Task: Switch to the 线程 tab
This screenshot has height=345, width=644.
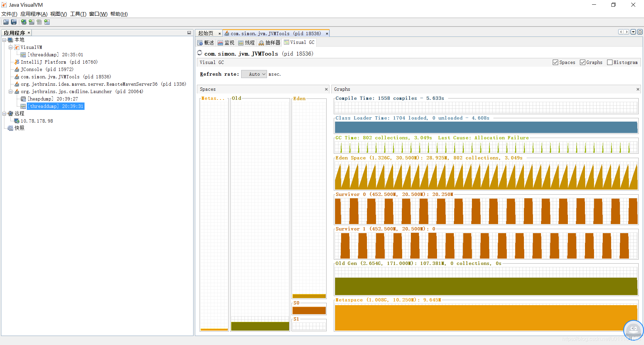Action: 247,43
